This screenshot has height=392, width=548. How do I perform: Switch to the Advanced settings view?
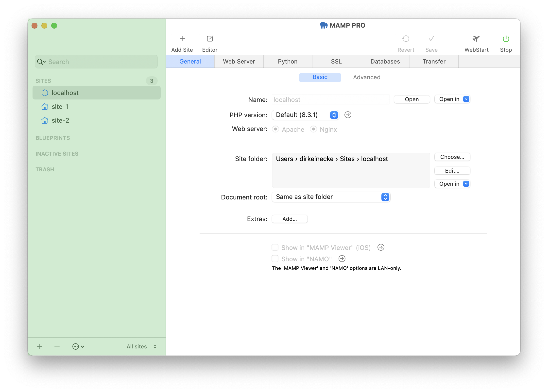(366, 77)
